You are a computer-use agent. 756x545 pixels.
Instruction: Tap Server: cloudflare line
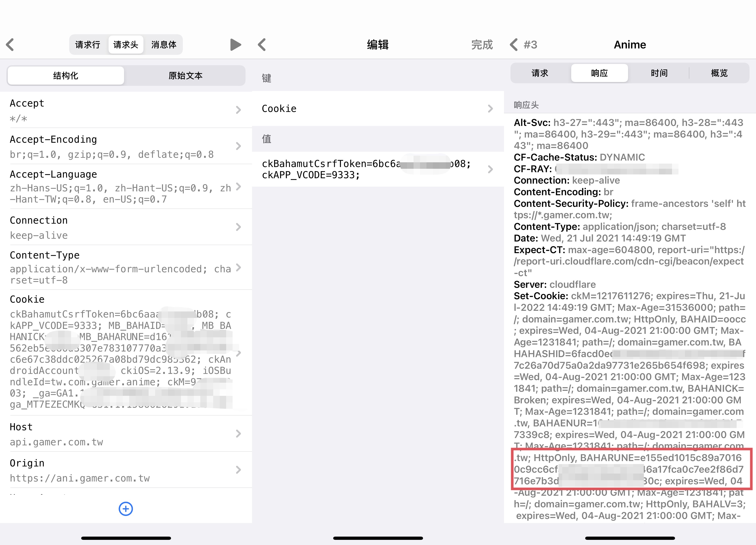pyautogui.click(x=555, y=285)
